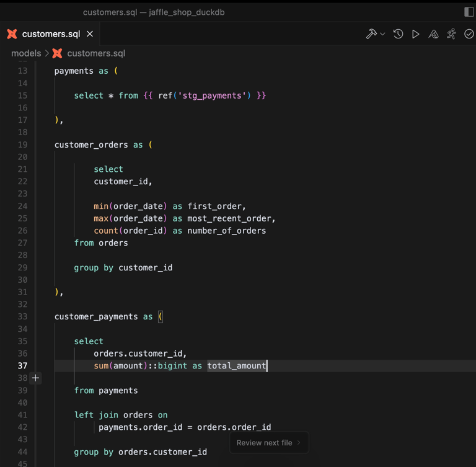Click the hammer build model icon

coord(371,33)
